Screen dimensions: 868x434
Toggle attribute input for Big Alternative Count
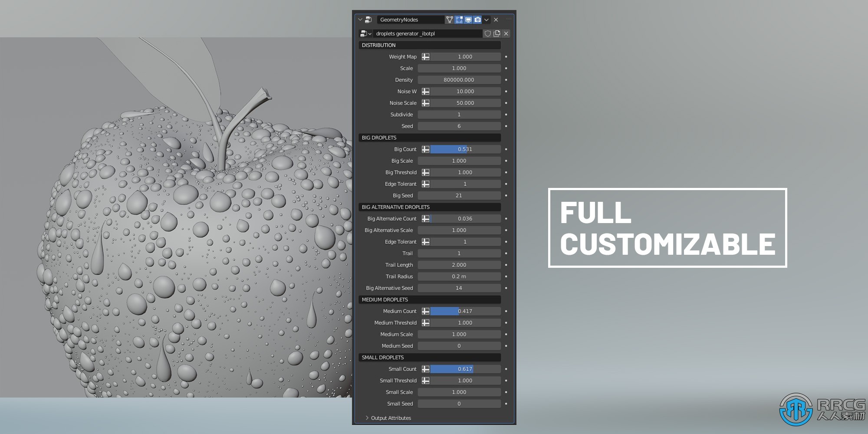[x=426, y=219]
